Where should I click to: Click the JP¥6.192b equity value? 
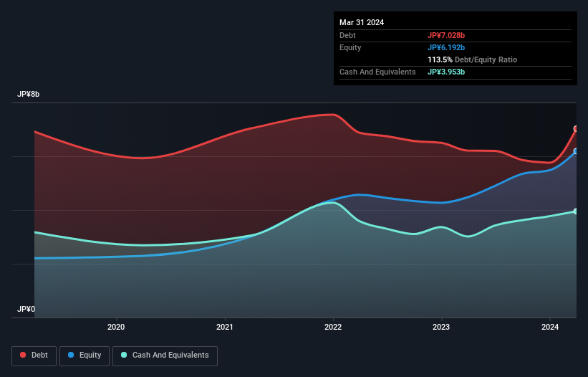click(x=446, y=47)
